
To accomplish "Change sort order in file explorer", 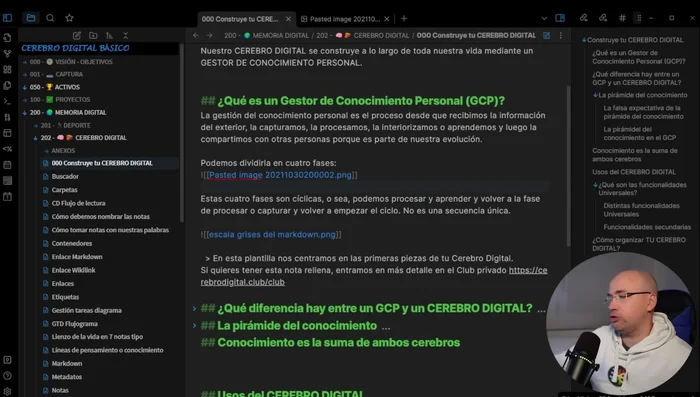I will (109, 35).
